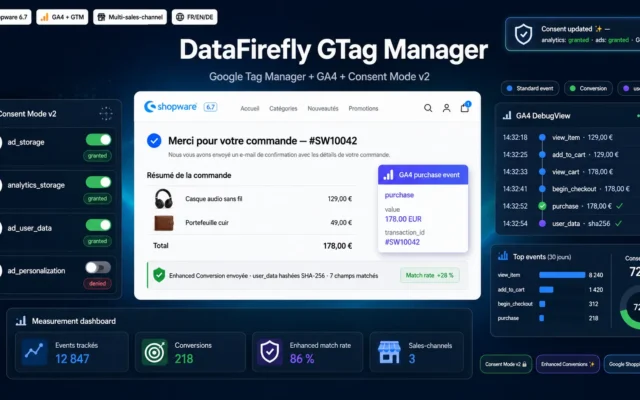Click the Résumé de la commande heading
640x400 pixels.
coord(189,175)
